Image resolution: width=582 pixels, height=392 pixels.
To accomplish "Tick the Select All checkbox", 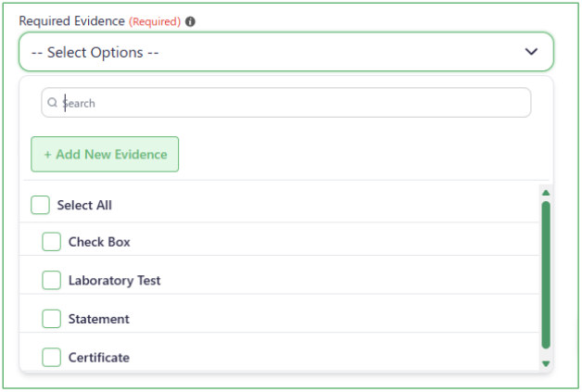I will pyautogui.click(x=40, y=205).
